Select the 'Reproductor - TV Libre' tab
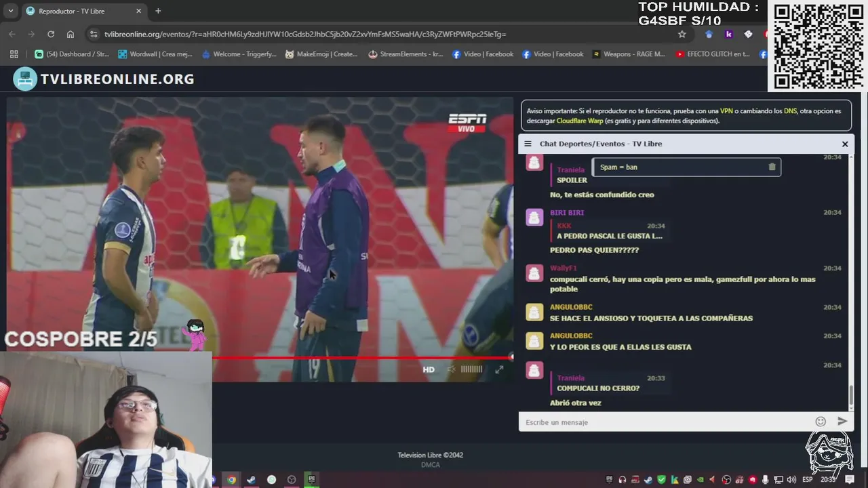The height and width of the screenshot is (488, 868). tap(84, 11)
